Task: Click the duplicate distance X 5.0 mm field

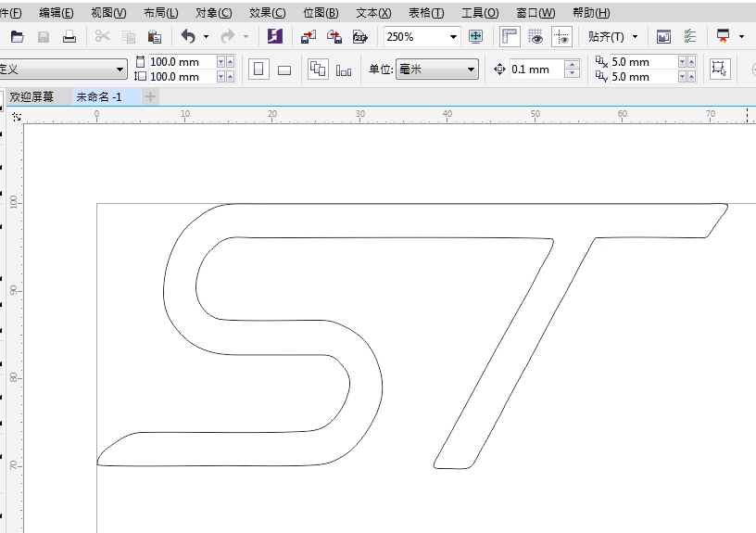Action: [644, 62]
